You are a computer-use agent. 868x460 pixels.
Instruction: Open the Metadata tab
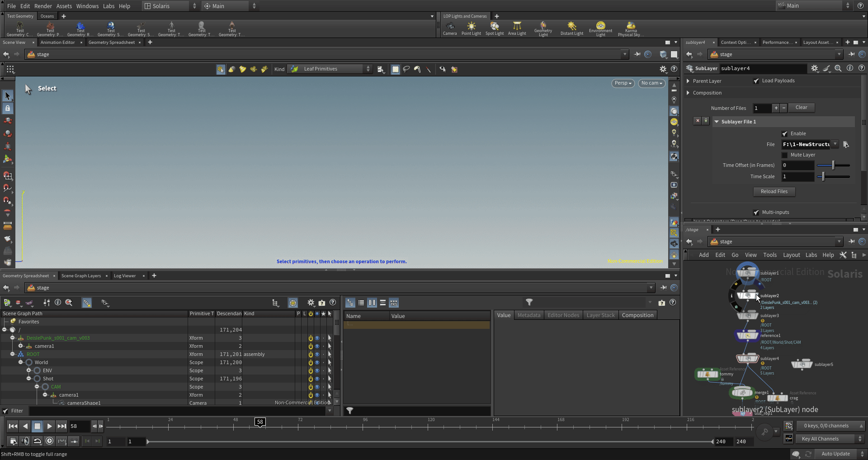coord(528,315)
